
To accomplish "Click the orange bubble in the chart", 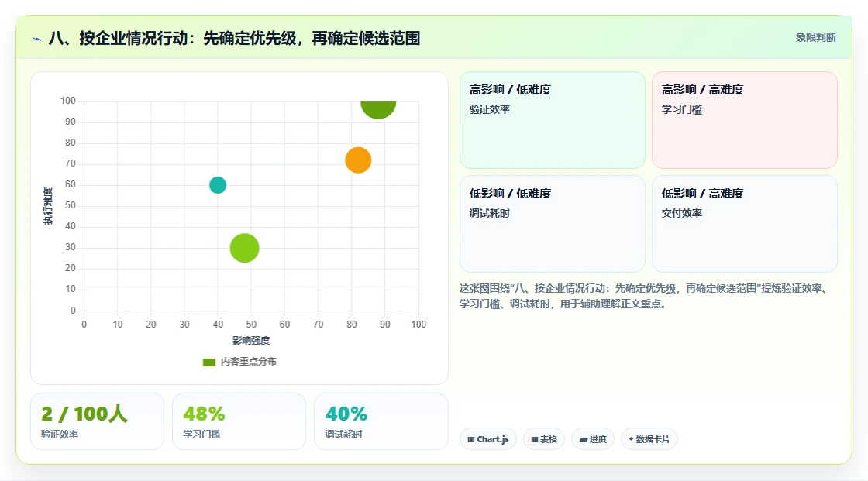I will (x=358, y=160).
